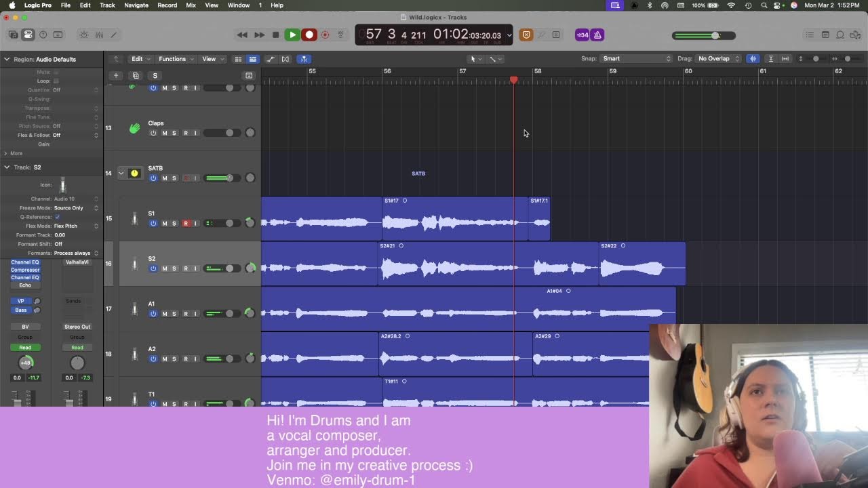Toggle global Solo S button in track header
Viewport: 868px width, 488px height.
[155, 75]
